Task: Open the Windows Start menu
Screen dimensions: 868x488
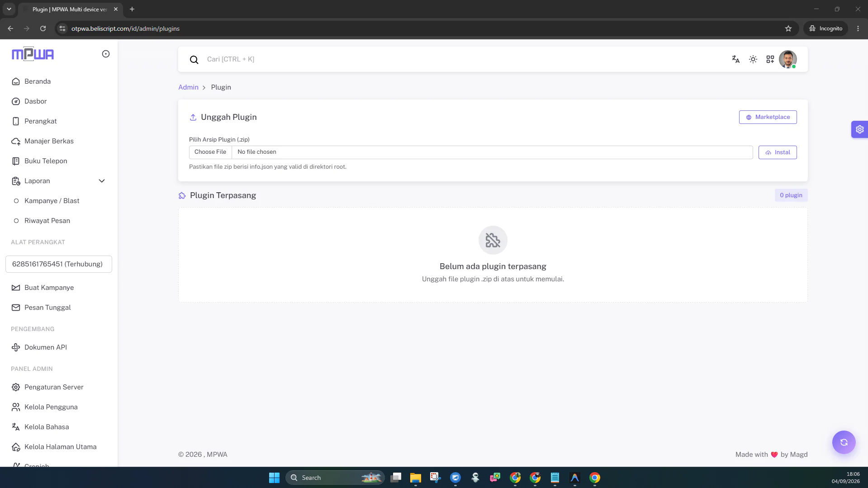Action: (274, 478)
